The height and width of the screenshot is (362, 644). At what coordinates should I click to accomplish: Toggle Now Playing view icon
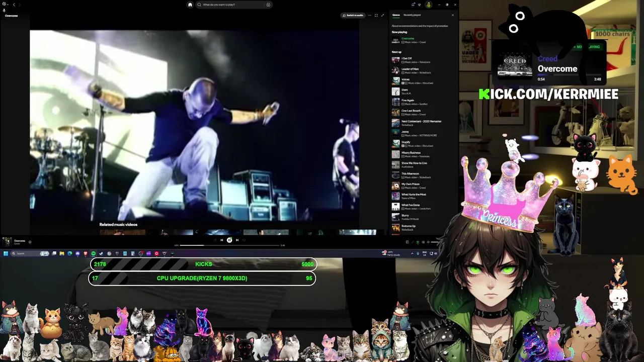coord(407,242)
